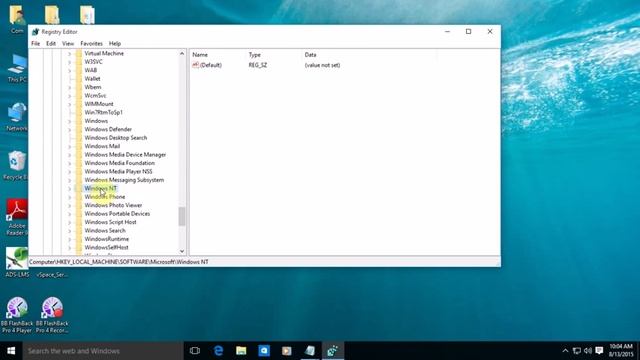
Task: Click the tree pane scrollbar thumb
Action: (182, 216)
